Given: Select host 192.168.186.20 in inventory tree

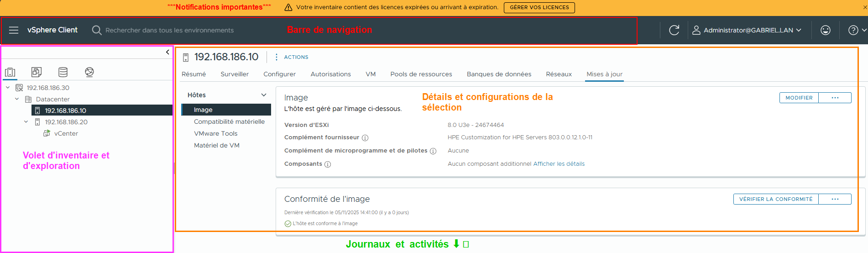Looking at the screenshot, I should [66, 122].
